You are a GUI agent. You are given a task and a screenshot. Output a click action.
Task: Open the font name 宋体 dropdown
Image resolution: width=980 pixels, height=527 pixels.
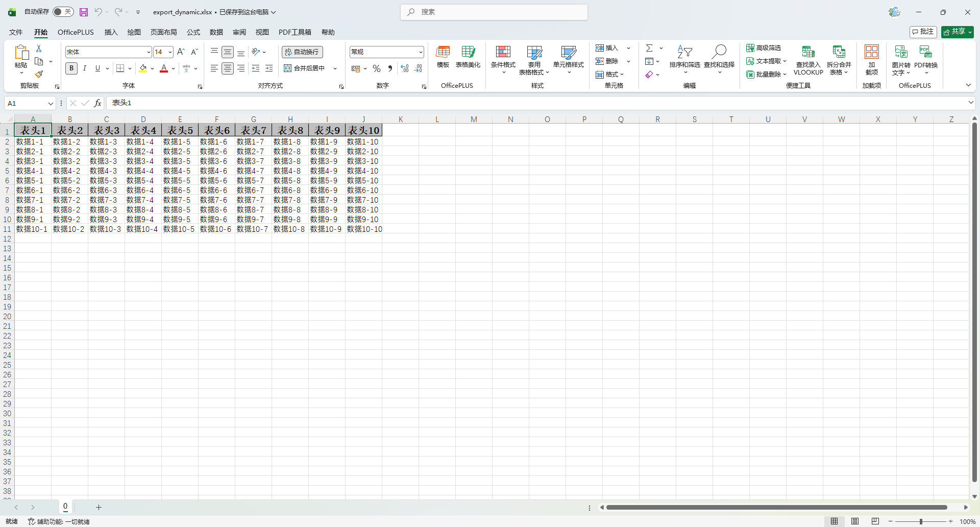(149, 52)
